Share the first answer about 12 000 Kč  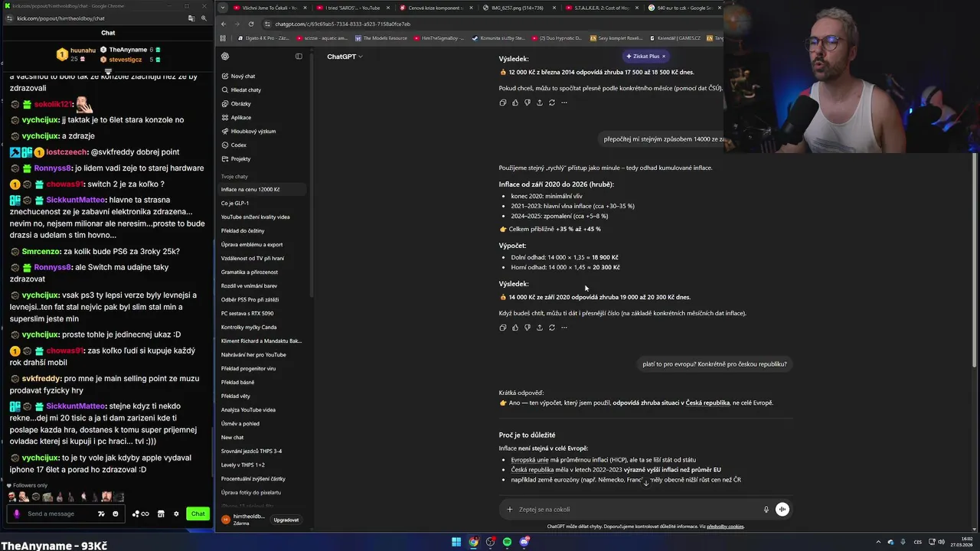pos(539,103)
